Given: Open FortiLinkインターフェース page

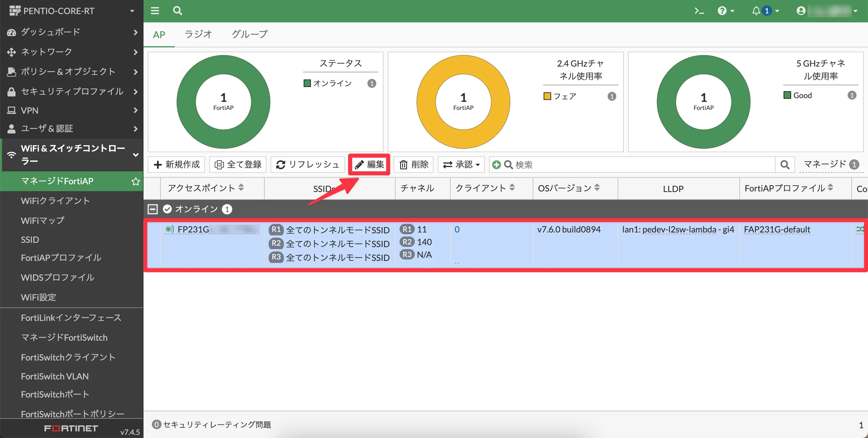Looking at the screenshot, I should click(71, 318).
